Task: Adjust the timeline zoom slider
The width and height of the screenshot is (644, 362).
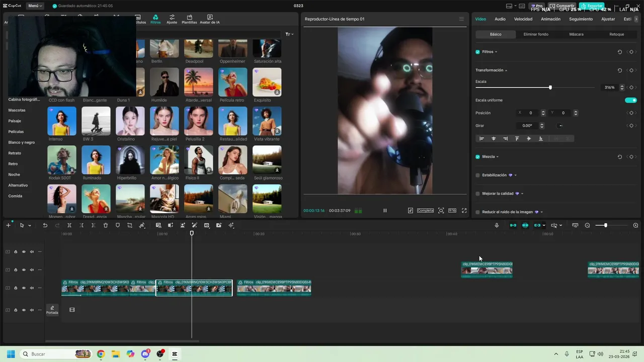Action: click(605, 225)
